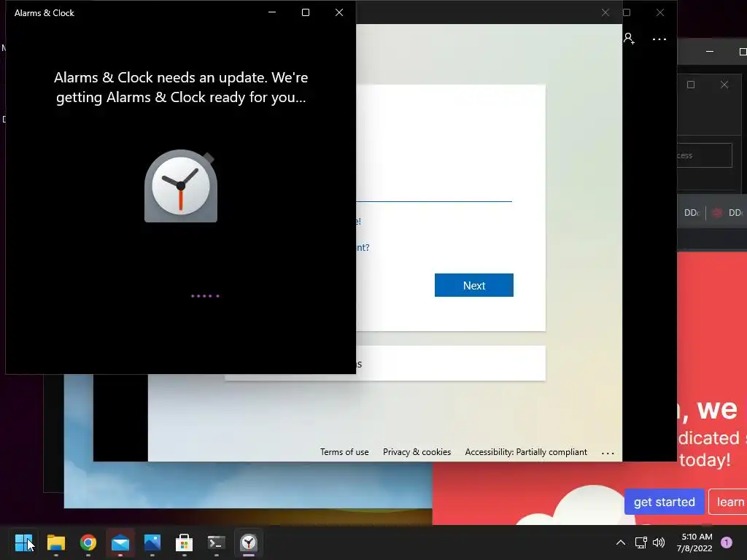Open the Accessibility: Partially compliant link
The image size is (747, 560).
526,452
